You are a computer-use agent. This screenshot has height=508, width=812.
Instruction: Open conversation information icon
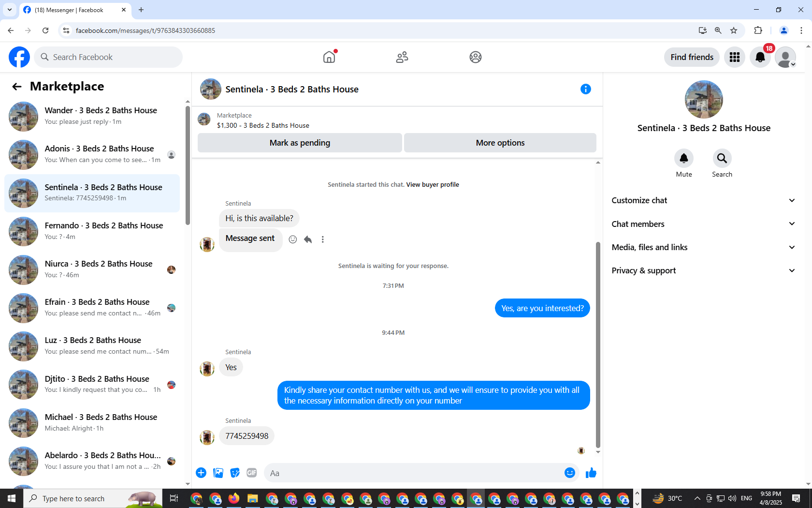coord(586,89)
